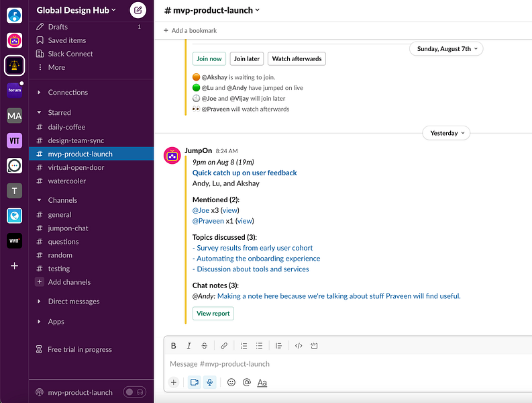Open the virtual-open-door channel
Viewport: 532px width, 403px height.
91,167
